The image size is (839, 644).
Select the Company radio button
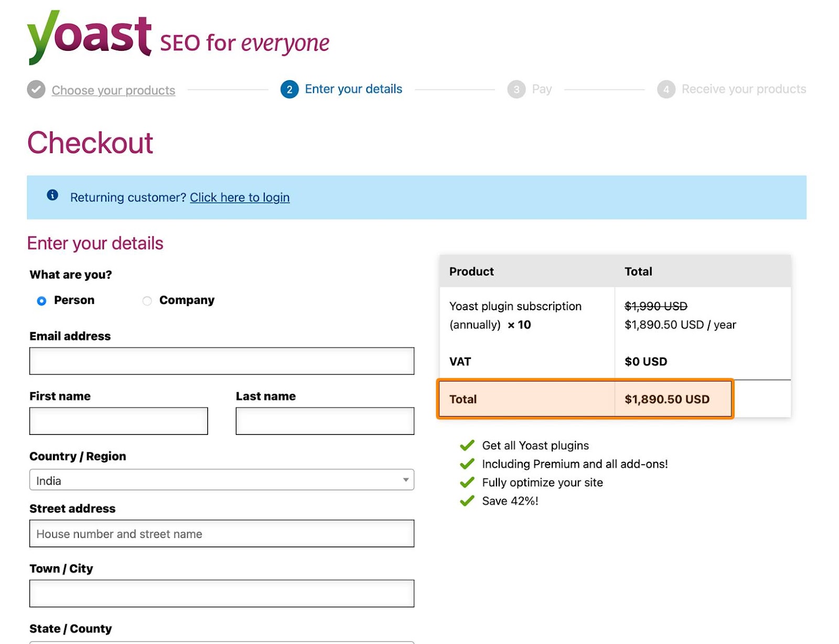[x=147, y=301]
